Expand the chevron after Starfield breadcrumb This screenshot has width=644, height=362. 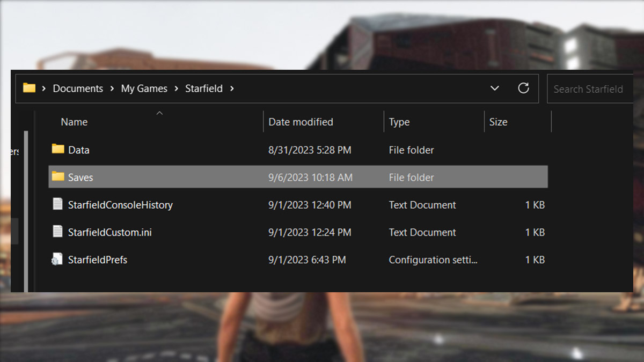coord(232,88)
